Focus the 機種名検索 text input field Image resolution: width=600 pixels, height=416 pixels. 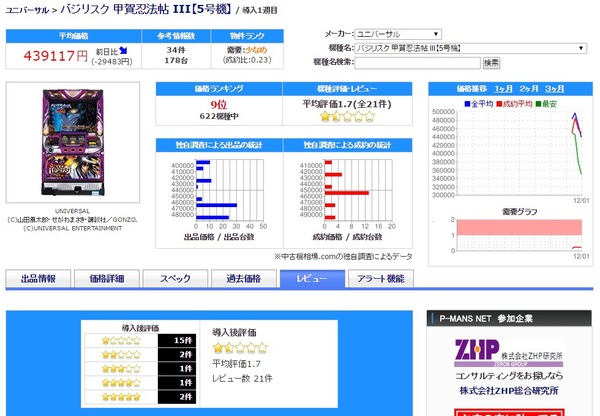417,62
